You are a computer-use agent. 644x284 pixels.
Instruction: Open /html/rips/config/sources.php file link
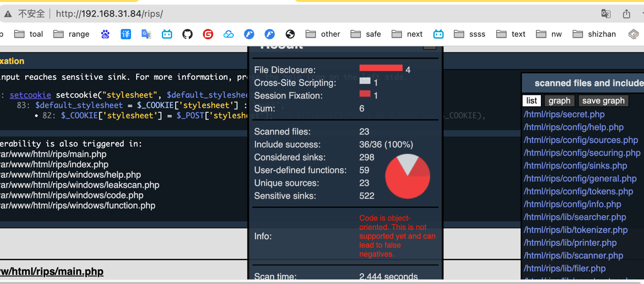(x=581, y=140)
